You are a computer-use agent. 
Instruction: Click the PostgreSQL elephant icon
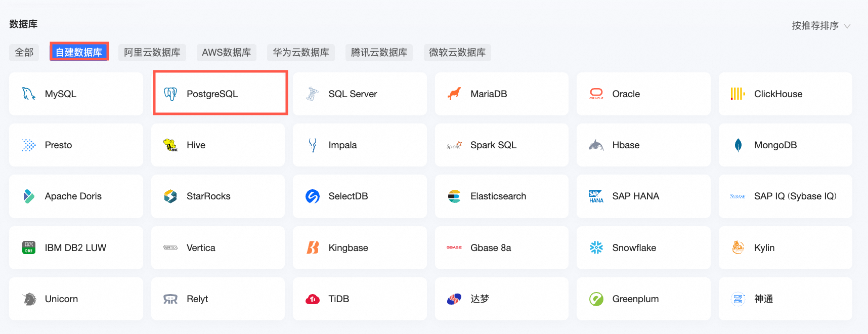pyautogui.click(x=170, y=94)
